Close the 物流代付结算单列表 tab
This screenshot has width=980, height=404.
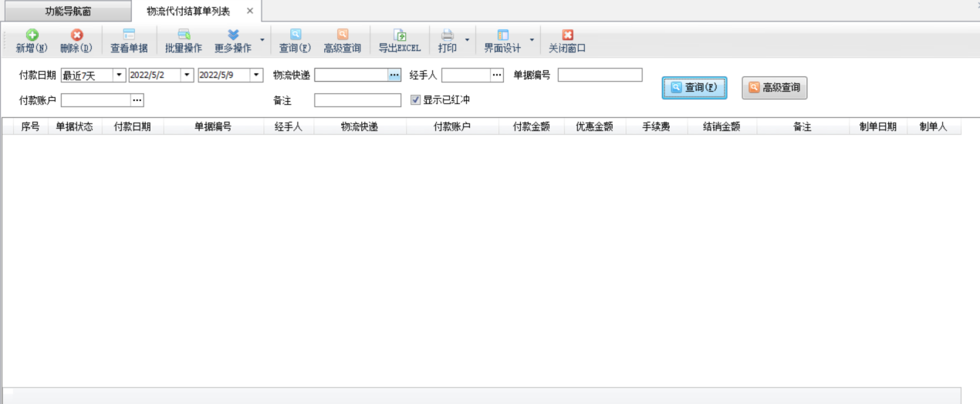click(250, 11)
